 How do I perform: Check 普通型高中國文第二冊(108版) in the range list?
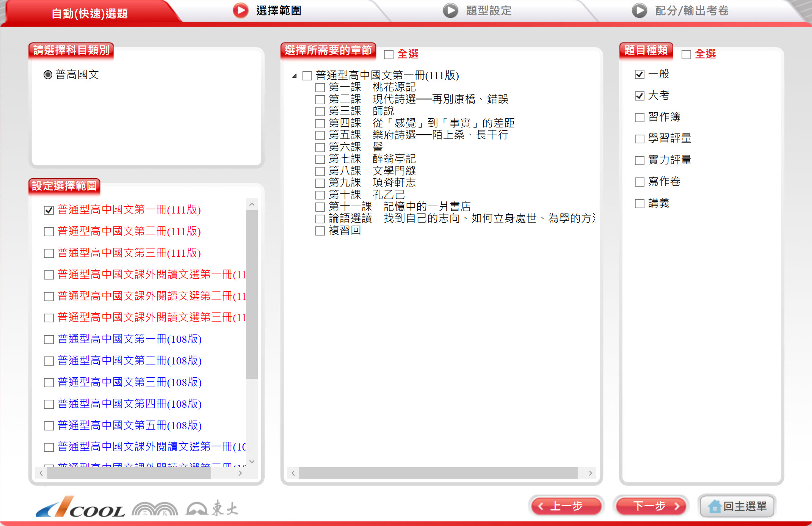(49, 361)
